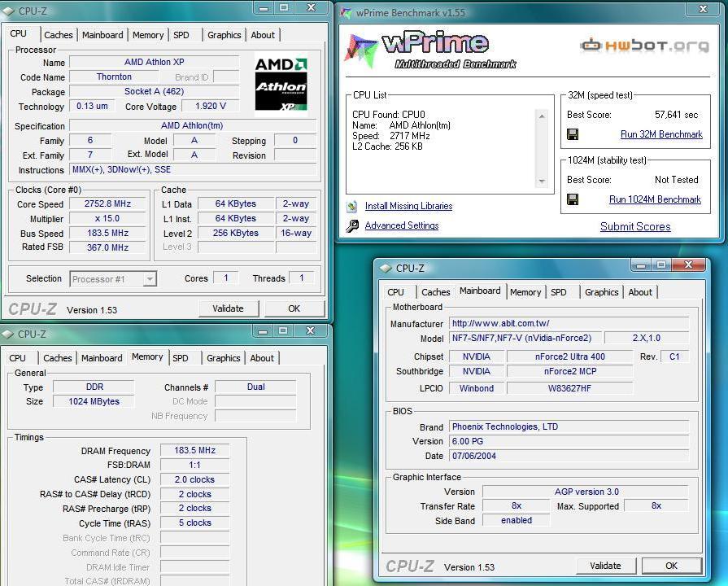Click the wPrime Benchmark title bar icon

tap(346, 12)
